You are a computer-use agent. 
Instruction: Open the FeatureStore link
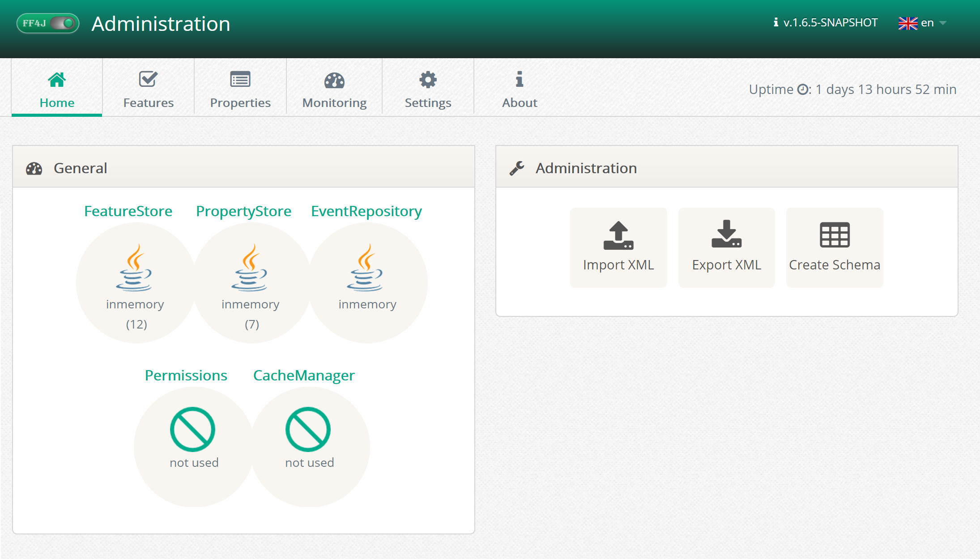(128, 211)
